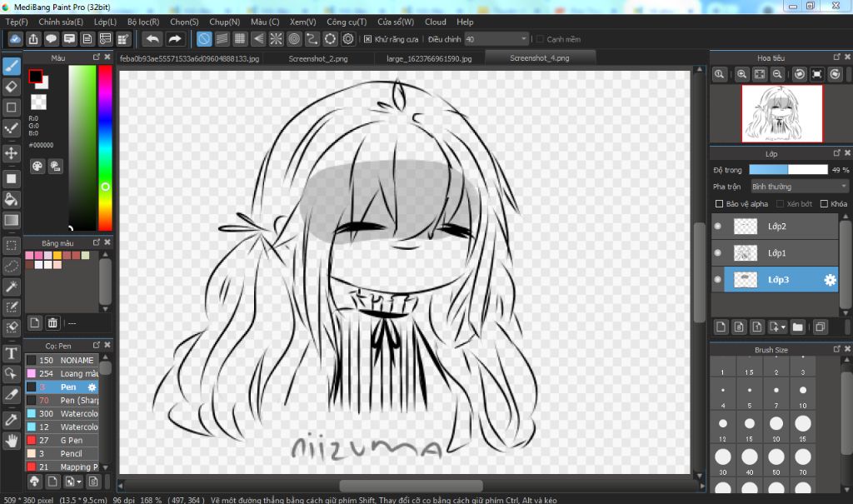Redo the last undone action
The image size is (853, 504).
tap(175, 38)
